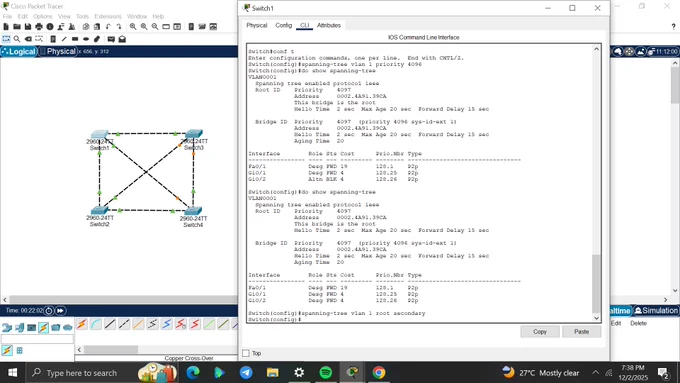This screenshot has height=383, width=680.
Task: Click CLI scrollbar down arrow
Action: 597,318
